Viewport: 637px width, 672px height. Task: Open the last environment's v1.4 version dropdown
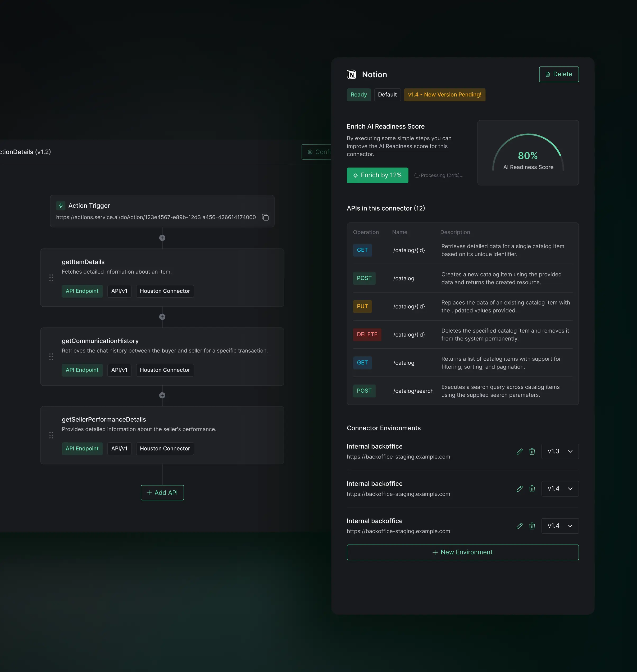click(560, 526)
